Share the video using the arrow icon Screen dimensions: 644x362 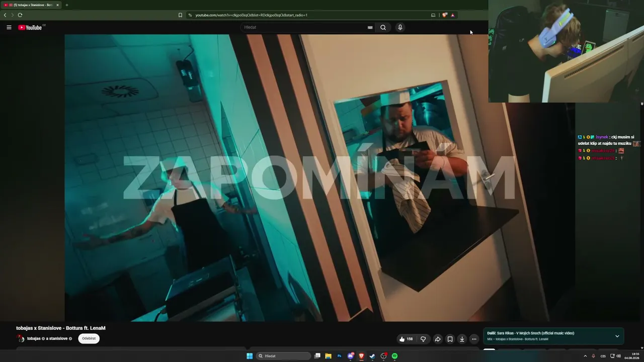pos(438,339)
